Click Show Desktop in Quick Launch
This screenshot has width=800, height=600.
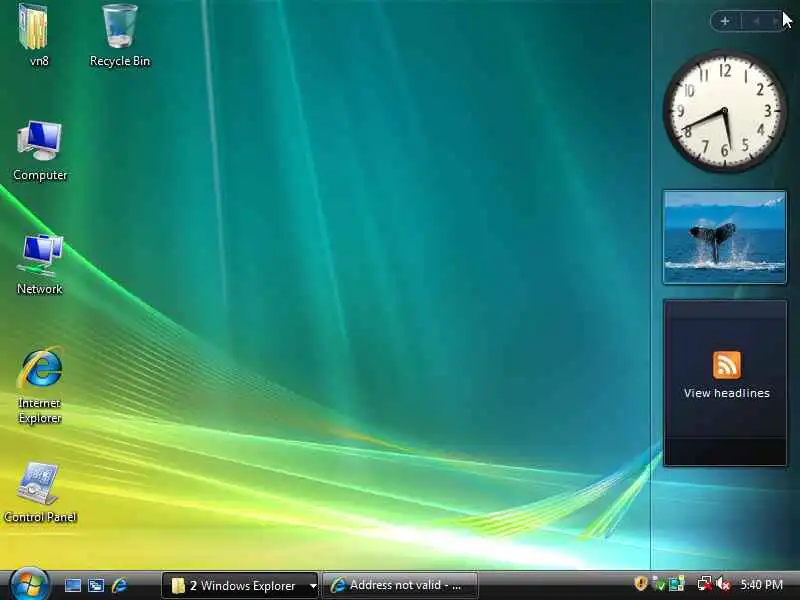click(x=72, y=585)
